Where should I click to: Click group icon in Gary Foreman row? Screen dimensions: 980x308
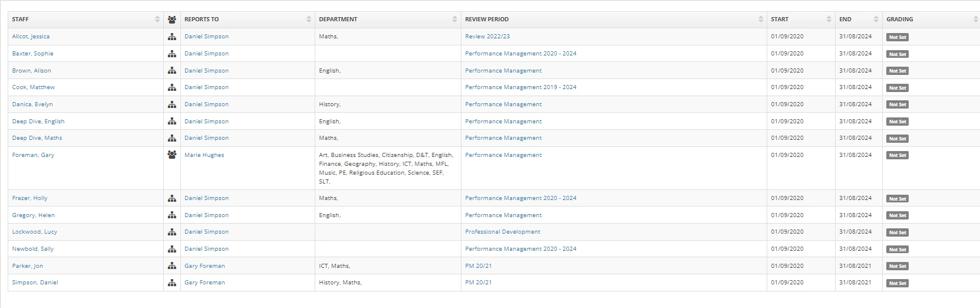[x=171, y=155]
